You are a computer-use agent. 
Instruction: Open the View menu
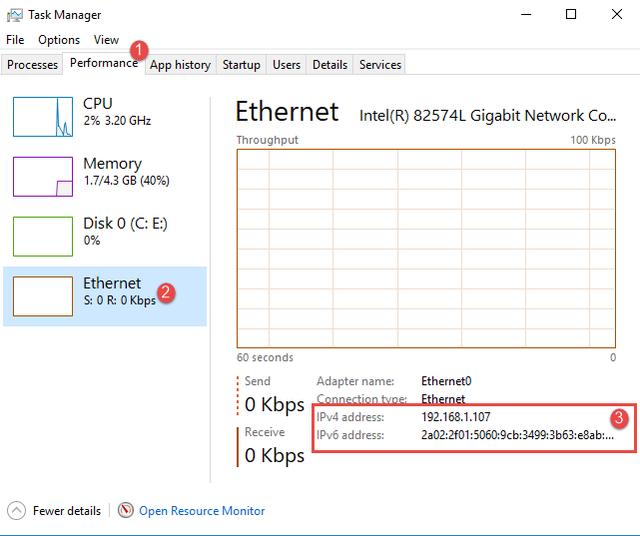[106, 40]
